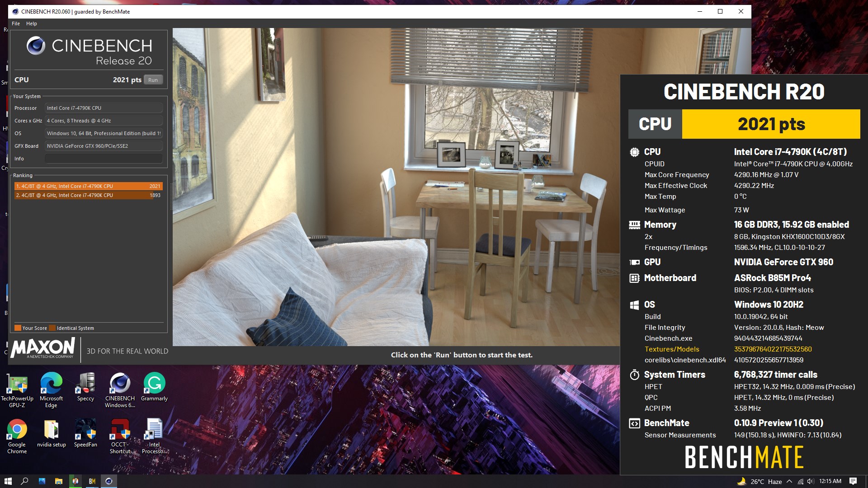The width and height of the screenshot is (868, 488).
Task: Open Google Chrome desktop icon
Action: (x=17, y=436)
